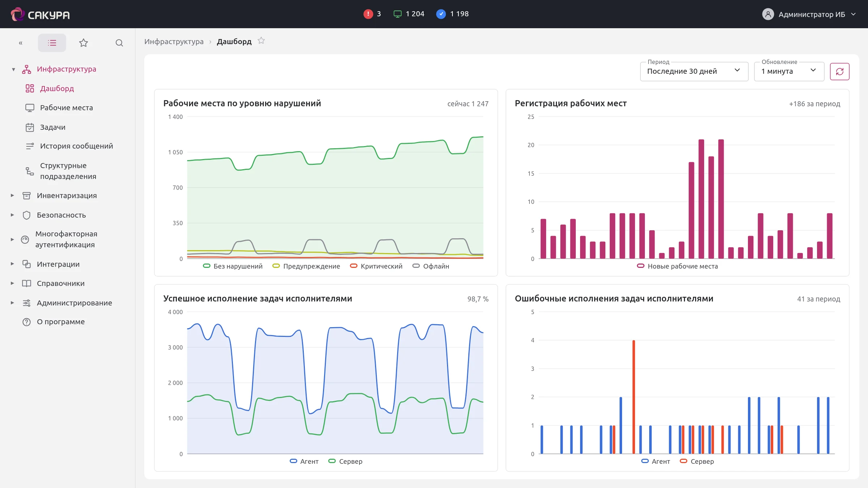This screenshot has width=868, height=488.
Task: Click the 98,7 % success rate value
Action: pos(478,299)
